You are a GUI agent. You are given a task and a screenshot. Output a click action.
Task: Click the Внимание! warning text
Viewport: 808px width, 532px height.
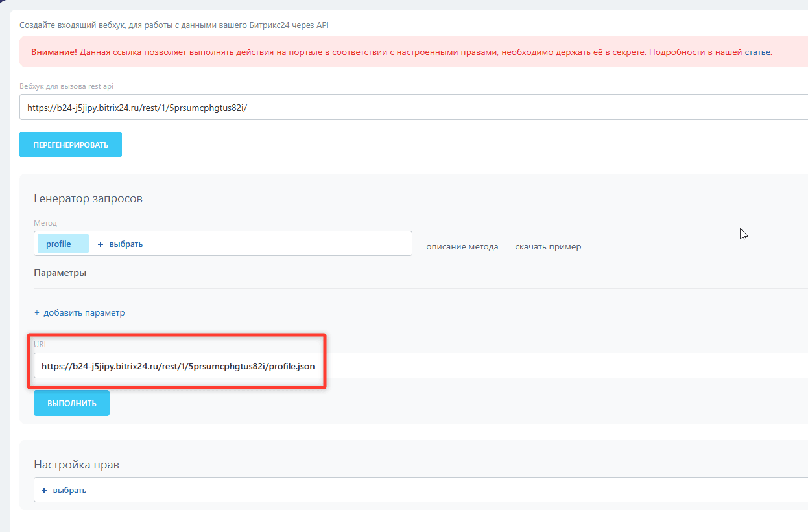(x=54, y=52)
